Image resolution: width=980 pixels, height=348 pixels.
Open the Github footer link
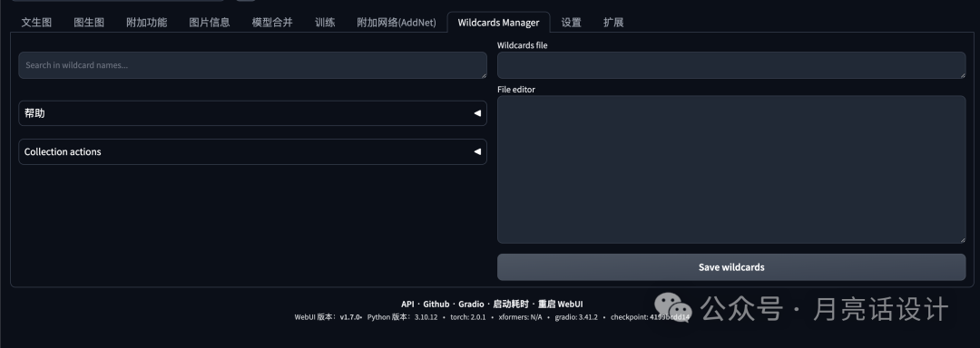(x=436, y=304)
